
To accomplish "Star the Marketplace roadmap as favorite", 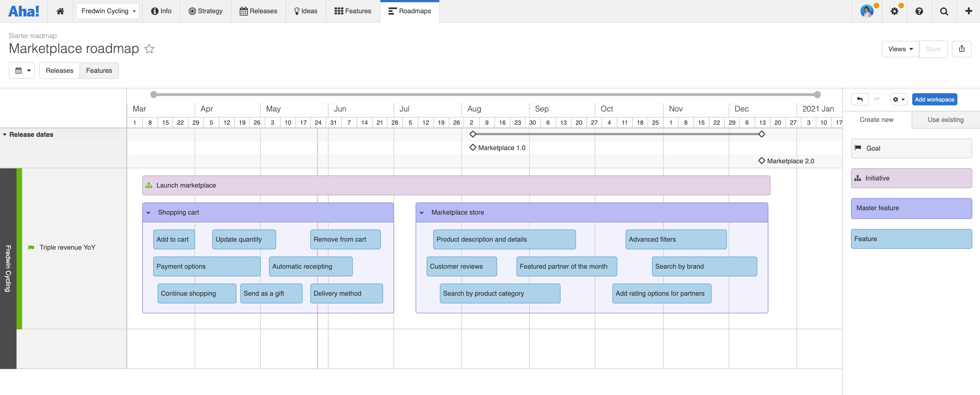I will click(x=150, y=49).
